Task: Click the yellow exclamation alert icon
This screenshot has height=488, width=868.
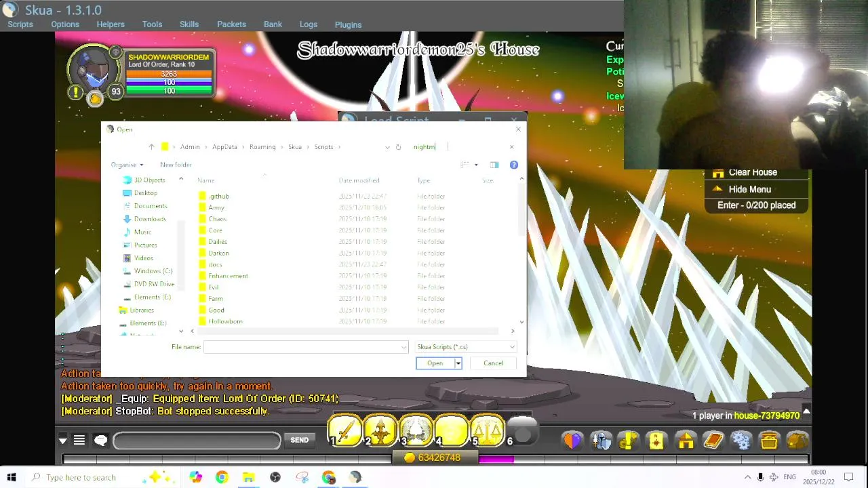Action: [76, 92]
